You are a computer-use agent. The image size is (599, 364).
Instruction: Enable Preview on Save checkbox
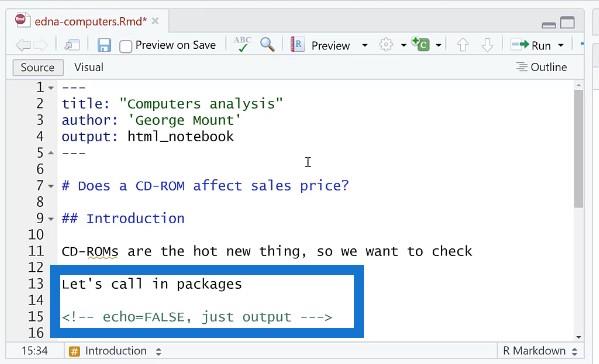click(x=125, y=46)
